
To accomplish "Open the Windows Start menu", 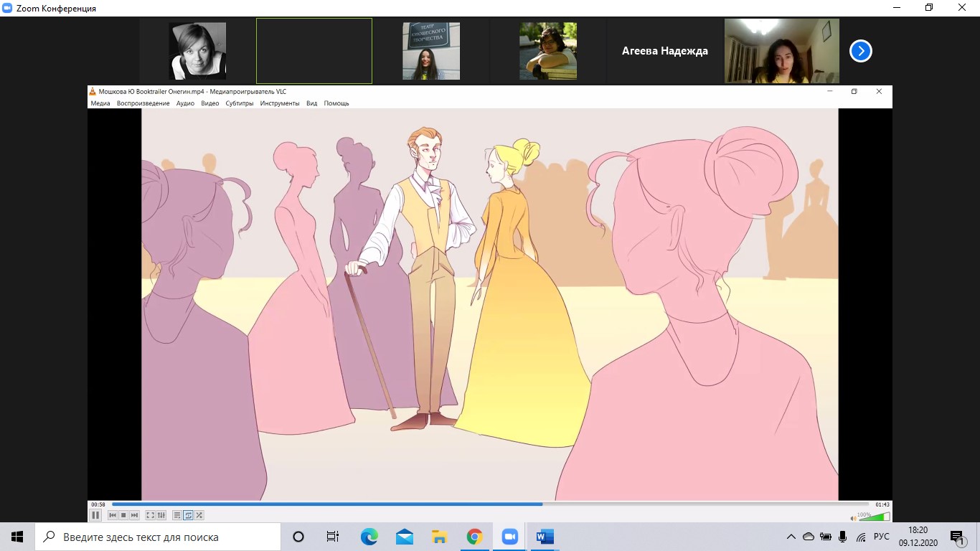I will (x=17, y=537).
